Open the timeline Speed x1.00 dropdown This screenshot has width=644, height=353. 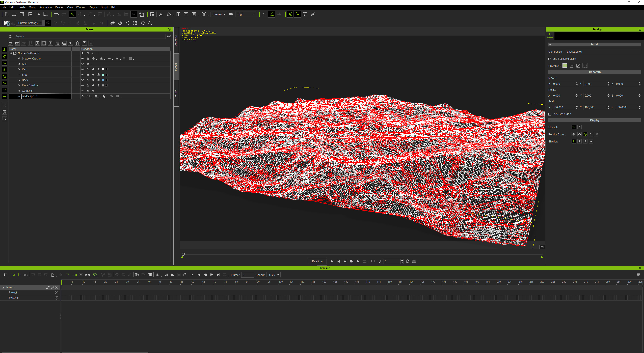click(273, 275)
